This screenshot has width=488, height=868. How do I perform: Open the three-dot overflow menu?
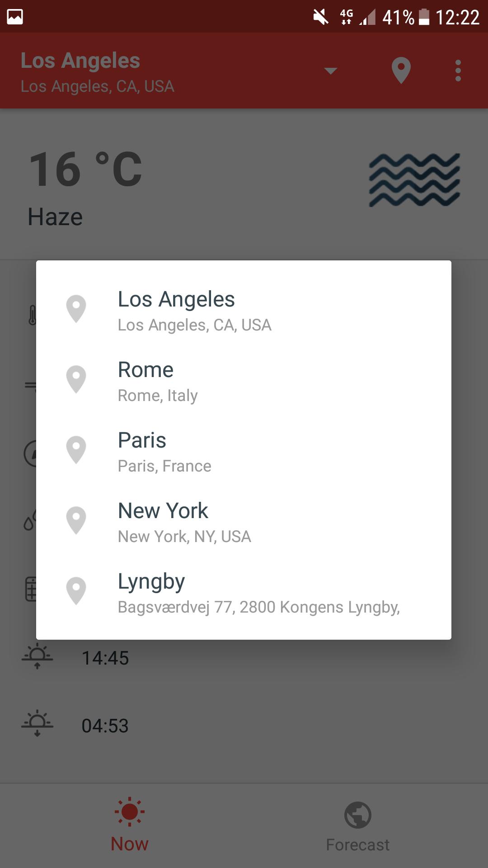coord(458,71)
